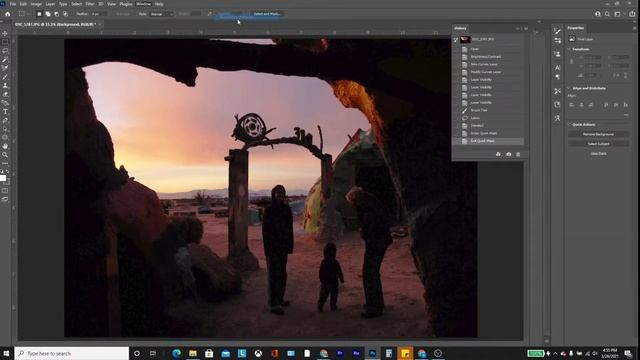Set history brush source on snapshot

(x=456, y=40)
